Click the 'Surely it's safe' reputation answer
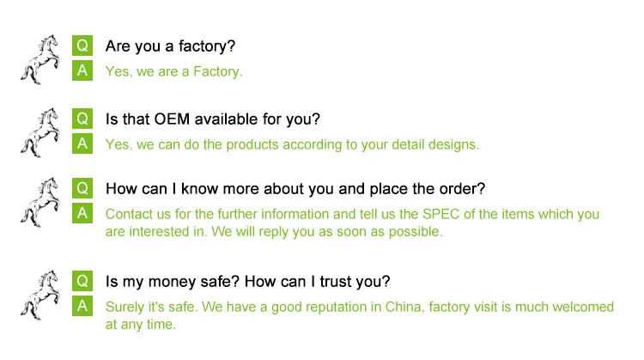 [x=359, y=315]
